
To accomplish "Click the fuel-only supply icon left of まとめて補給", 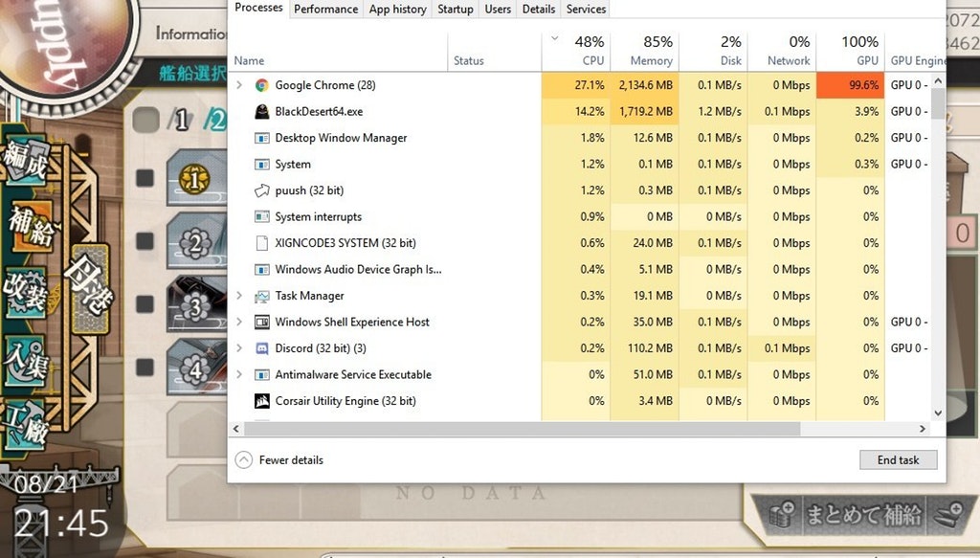I will coord(780,514).
